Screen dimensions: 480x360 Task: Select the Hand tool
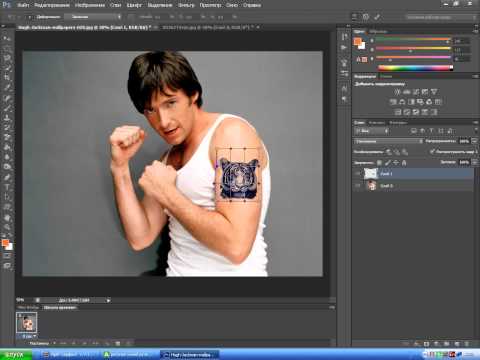(7, 218)
